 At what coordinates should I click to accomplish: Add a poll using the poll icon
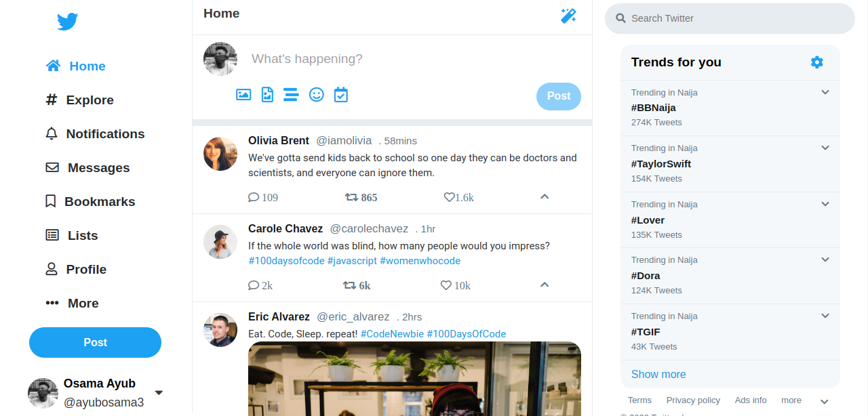click(x=291, y=95)
